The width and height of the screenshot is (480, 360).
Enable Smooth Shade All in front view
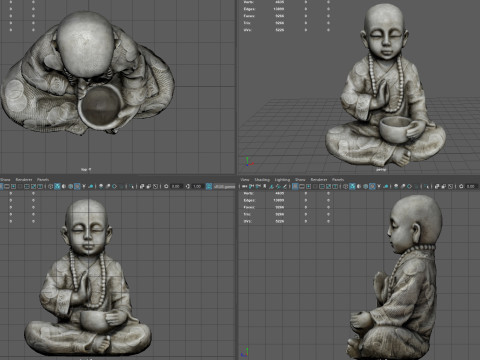pos(57,186)
